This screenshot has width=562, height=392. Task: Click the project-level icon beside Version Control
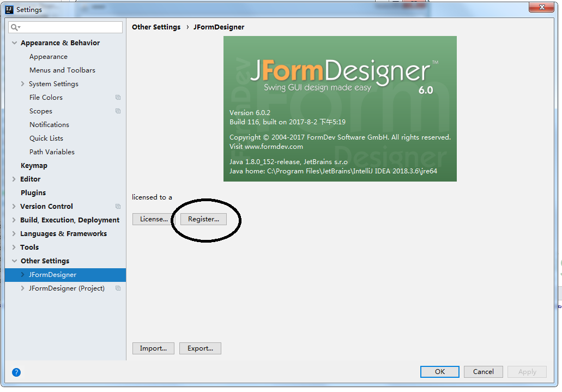118,206
